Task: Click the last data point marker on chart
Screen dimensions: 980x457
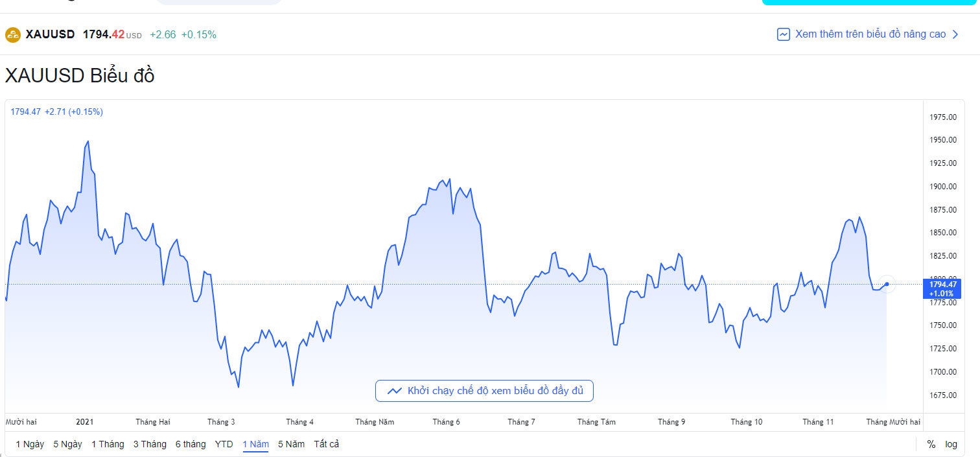Action: tap(887, 284)
